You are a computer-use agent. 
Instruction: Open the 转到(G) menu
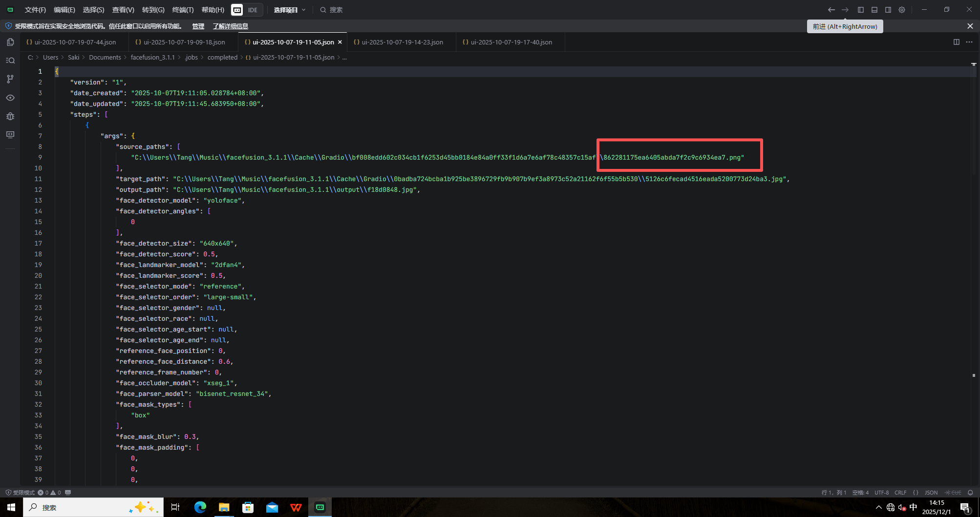point(153,10)
